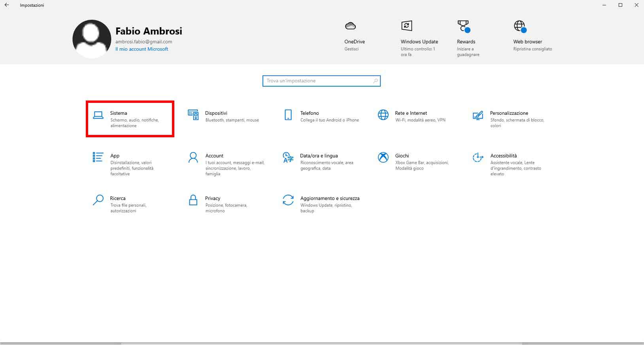The width and height of the screenshot is (644, 345).
Task: Open Rete e Internet globe icon
Action: click(x=383, y=115)
